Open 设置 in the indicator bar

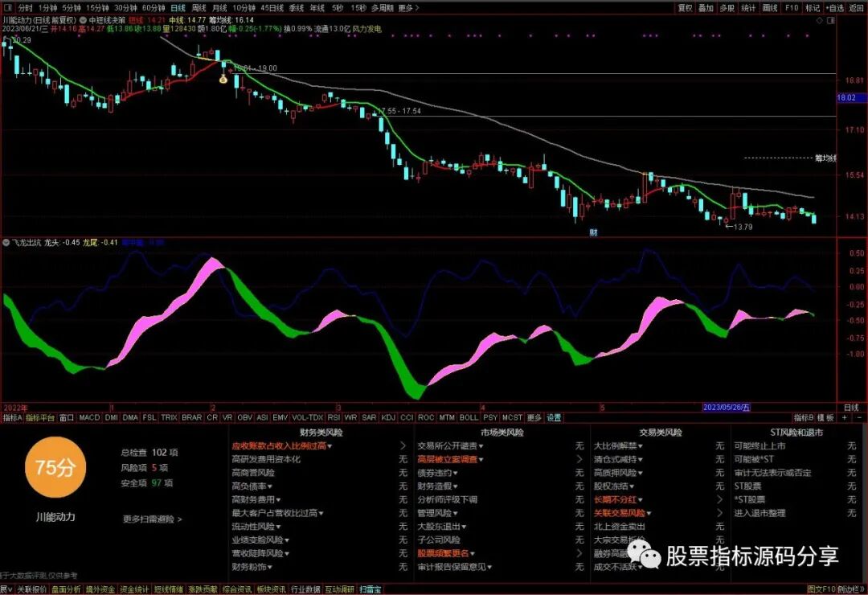coord(554,417)
